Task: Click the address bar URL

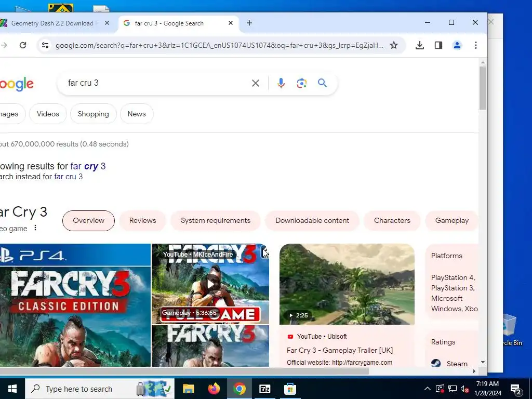Action: [219, 45]
